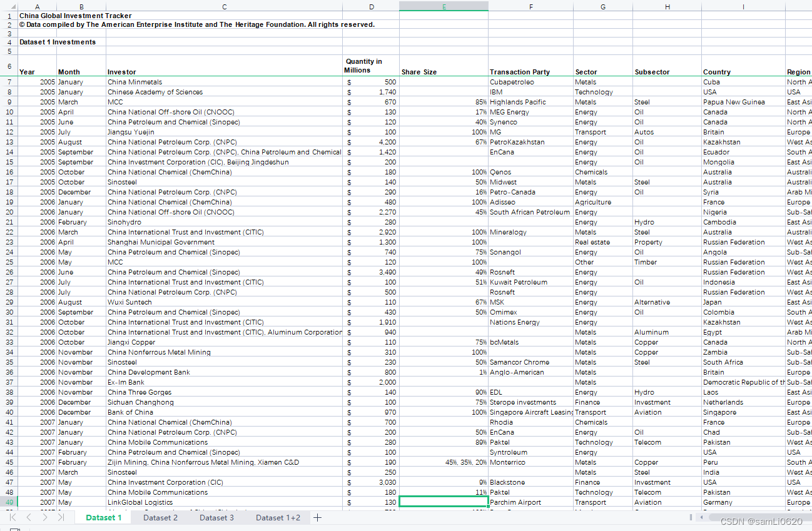
Task: Select the 'China Minmetals' investor cell
Action: pos(224,82)
